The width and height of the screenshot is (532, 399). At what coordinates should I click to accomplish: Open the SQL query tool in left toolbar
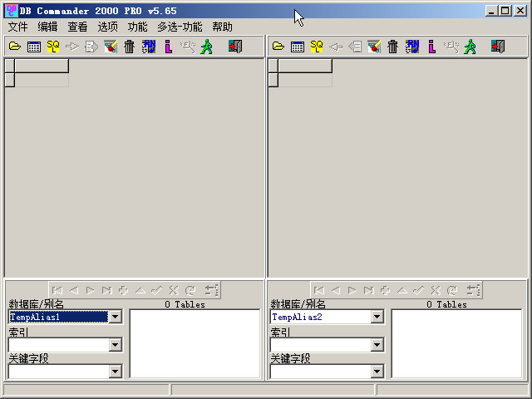click(x=53, y=47)
